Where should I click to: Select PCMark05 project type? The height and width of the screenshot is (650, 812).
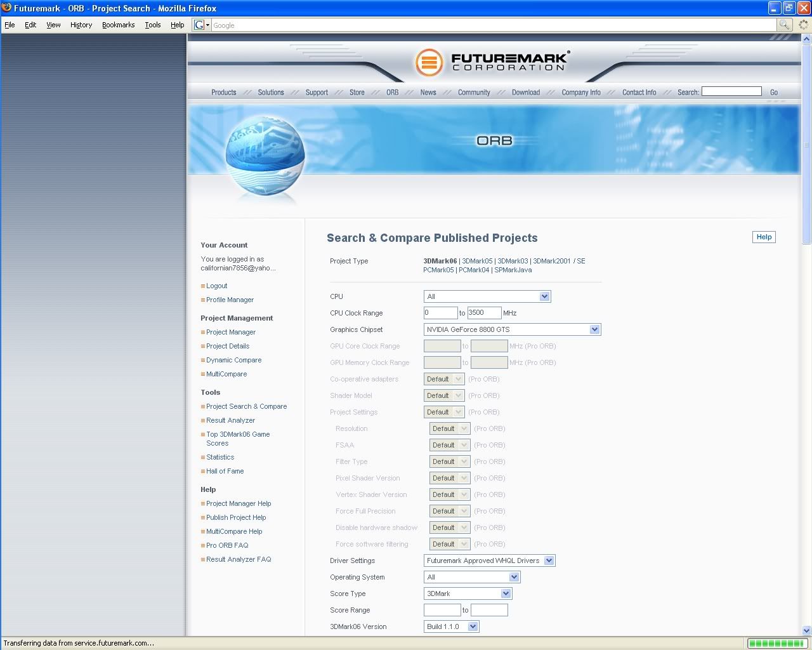438,270
